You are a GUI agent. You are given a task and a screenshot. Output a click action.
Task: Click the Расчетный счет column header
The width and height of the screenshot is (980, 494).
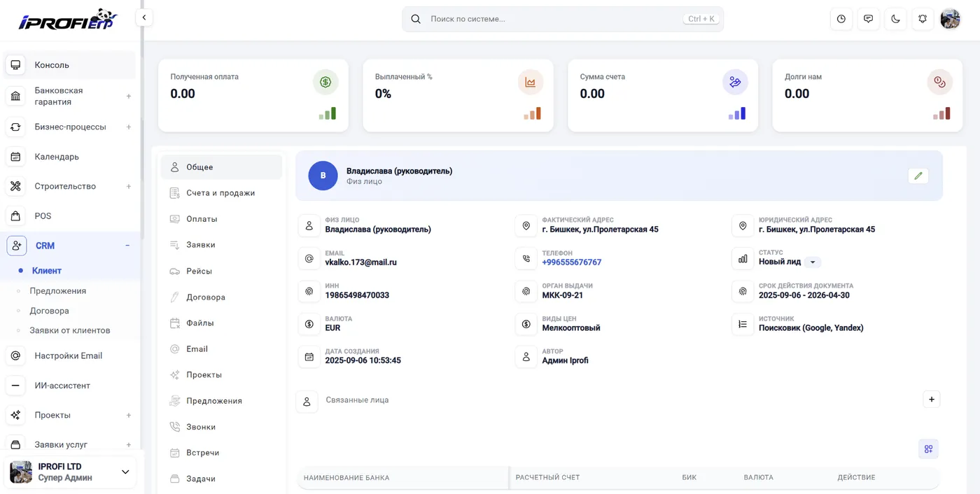pos(548,477)
